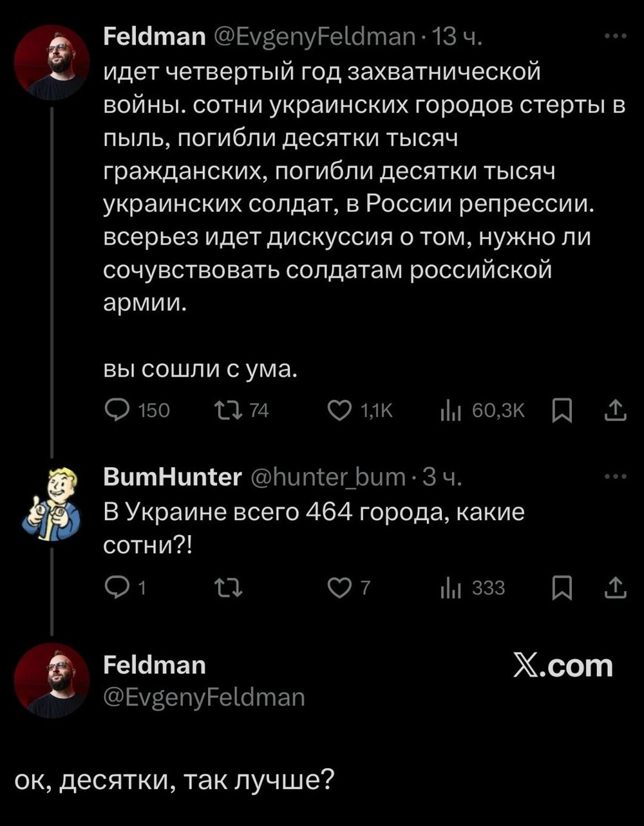Bookmark BumHunter's reply

[562, 588]
